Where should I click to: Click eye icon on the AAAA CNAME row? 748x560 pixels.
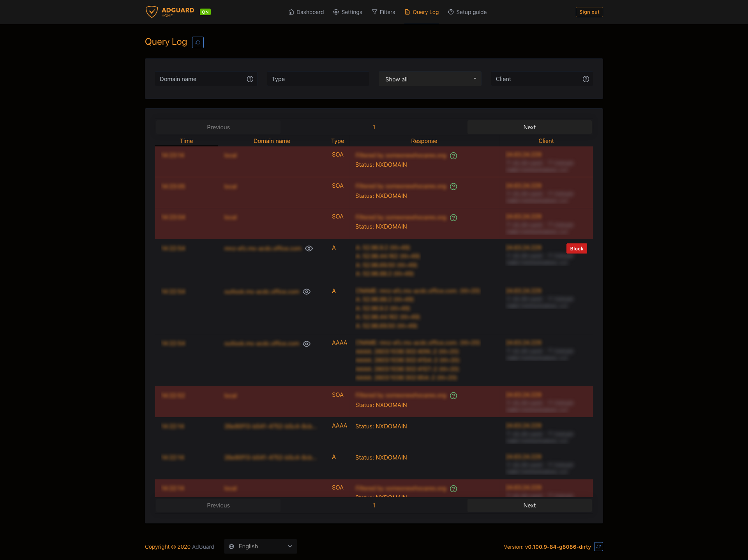coord(307,344)
